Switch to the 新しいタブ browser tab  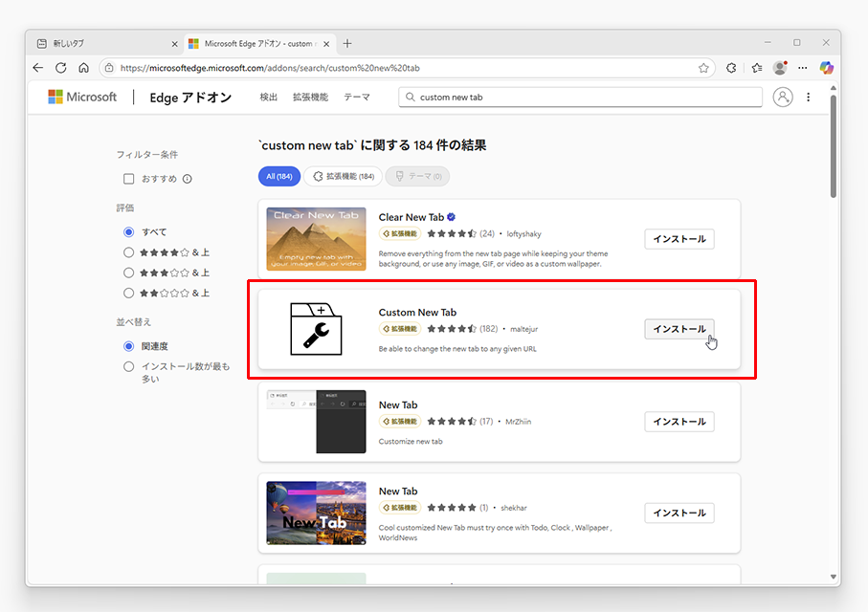(107, 44)
